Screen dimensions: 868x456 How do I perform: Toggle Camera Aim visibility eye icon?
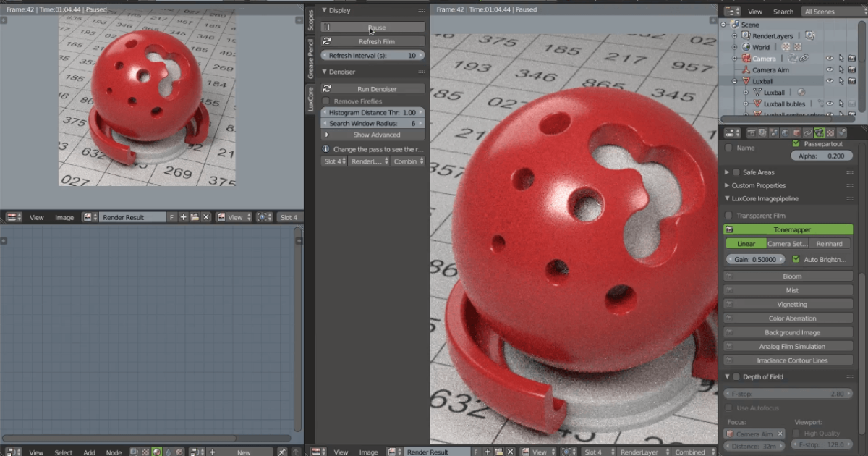click(x=830, y=70)
